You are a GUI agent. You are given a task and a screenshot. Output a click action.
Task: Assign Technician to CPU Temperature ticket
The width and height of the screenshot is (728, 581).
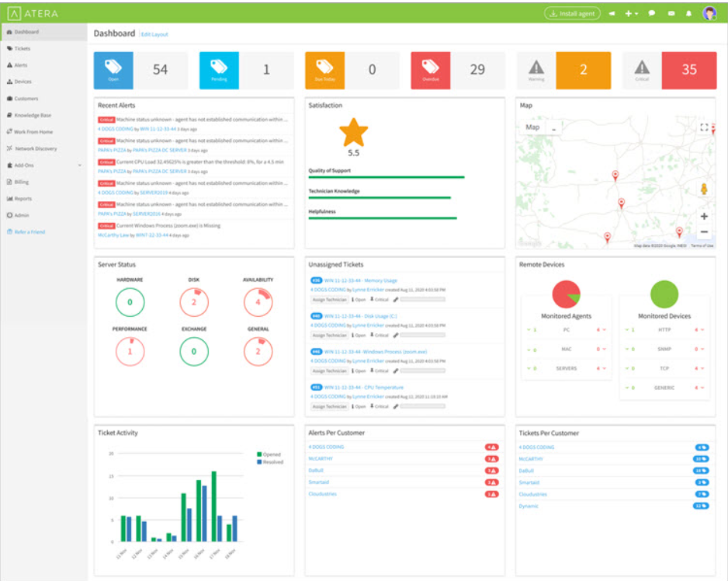pyautogui.click(x=329, y=407)
